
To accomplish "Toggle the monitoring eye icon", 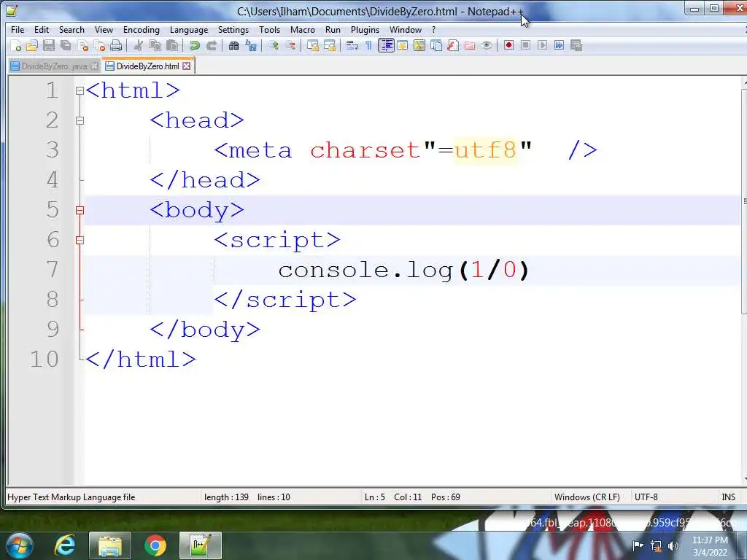I will click(x=487, y=46).
